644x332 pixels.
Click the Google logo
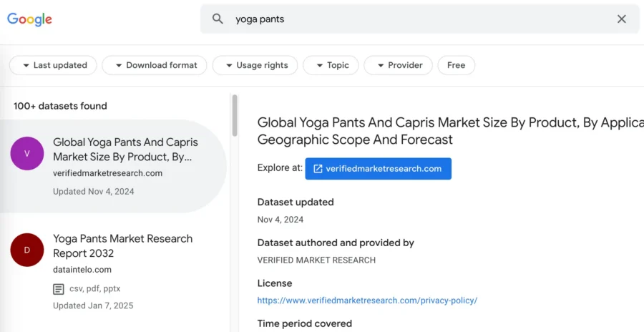[x=29, y=19]
